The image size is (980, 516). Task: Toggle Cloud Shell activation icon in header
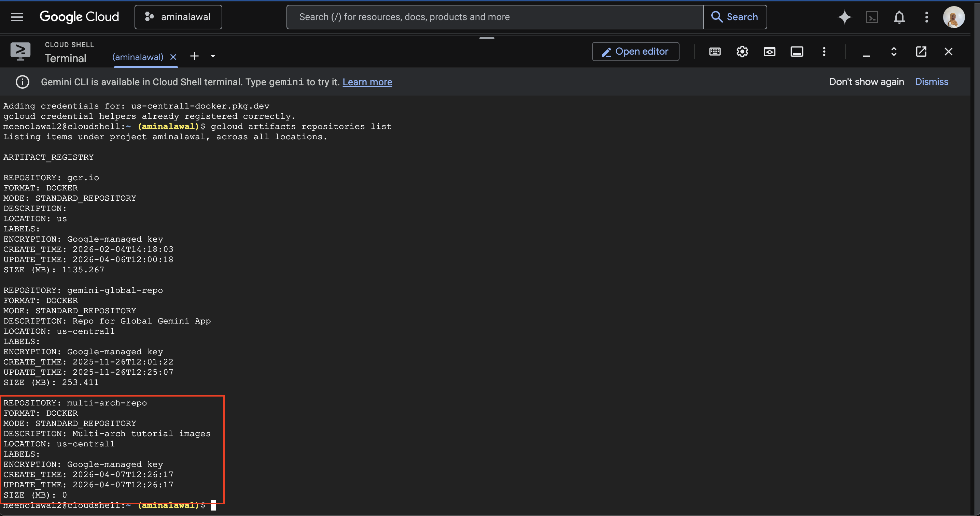(871, 17)
